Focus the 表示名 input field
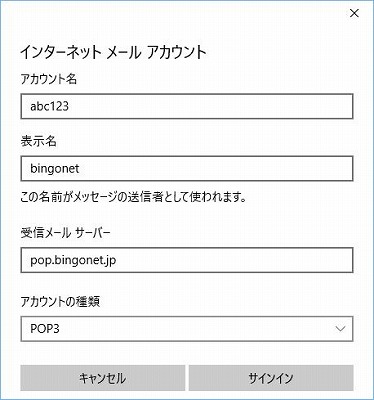The height and width of the screenshot is (400, 374). [x=187, y=169]
